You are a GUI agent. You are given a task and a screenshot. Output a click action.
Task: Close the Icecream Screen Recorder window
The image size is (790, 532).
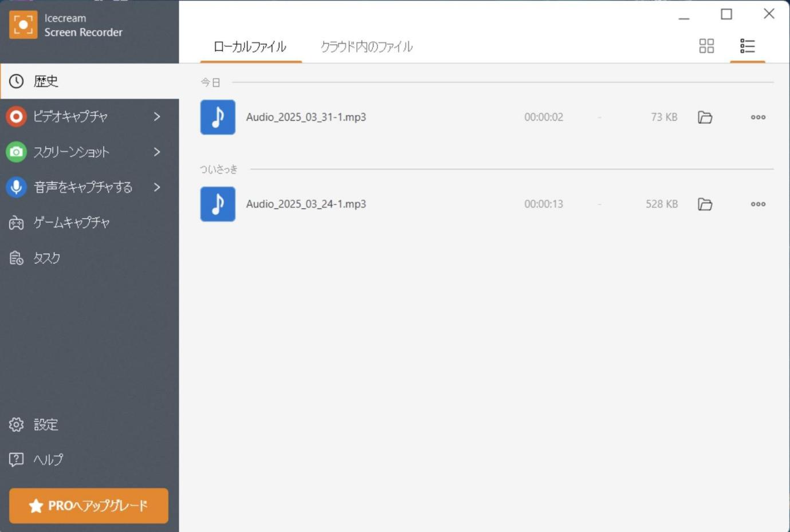(x=769, y=14)
